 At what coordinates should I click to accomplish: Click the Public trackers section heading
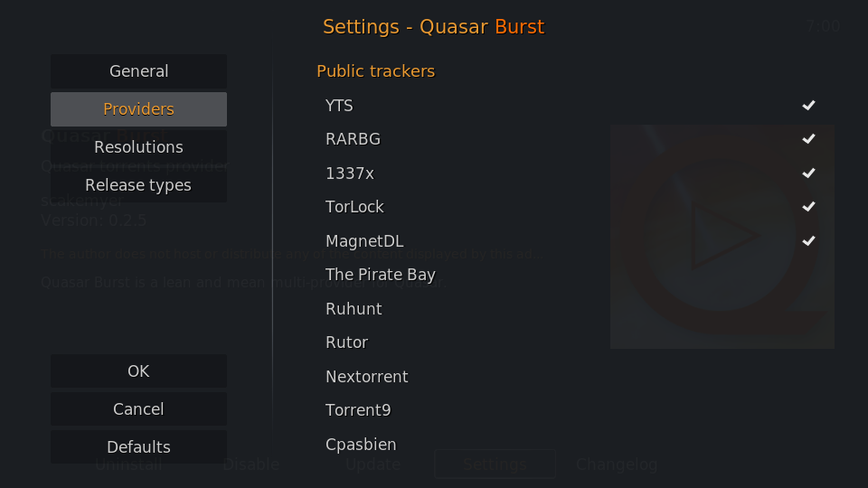[x=376, y=71]
